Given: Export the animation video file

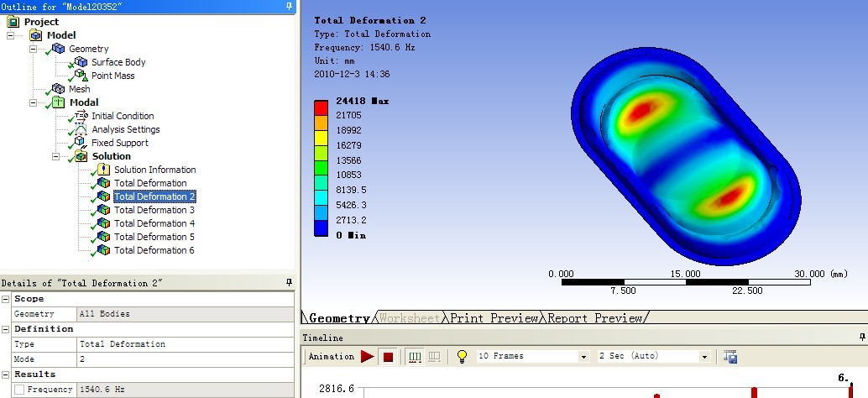Looking at the screenshot, I should pos(730,357).
